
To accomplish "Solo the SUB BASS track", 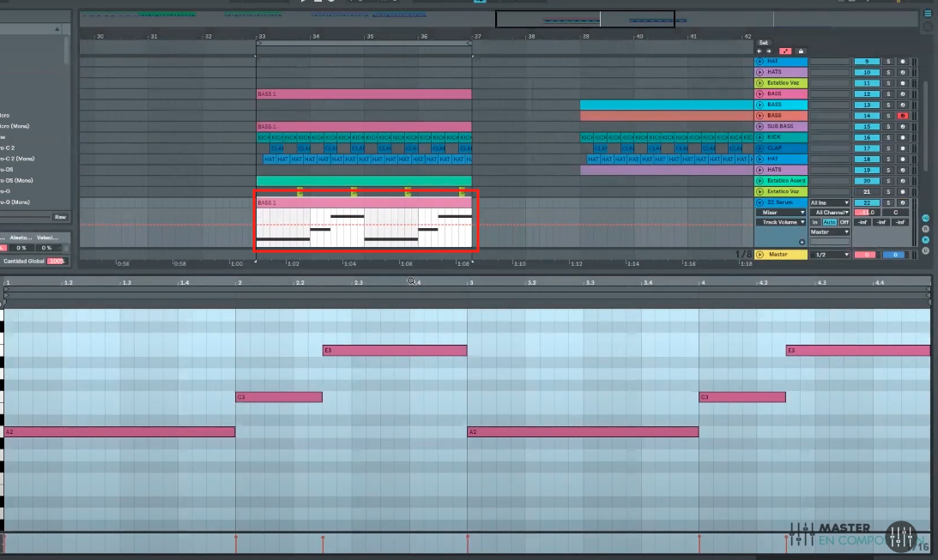I will [888, 127].
